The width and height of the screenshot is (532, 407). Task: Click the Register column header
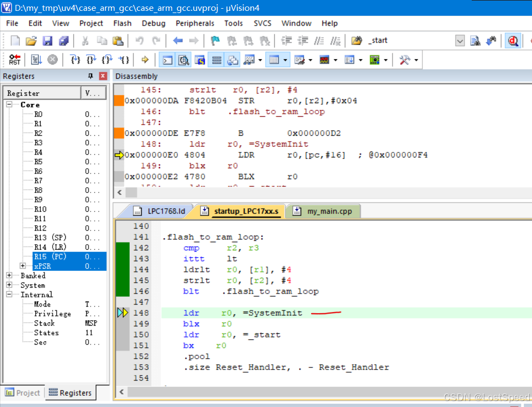click(42, 93)
